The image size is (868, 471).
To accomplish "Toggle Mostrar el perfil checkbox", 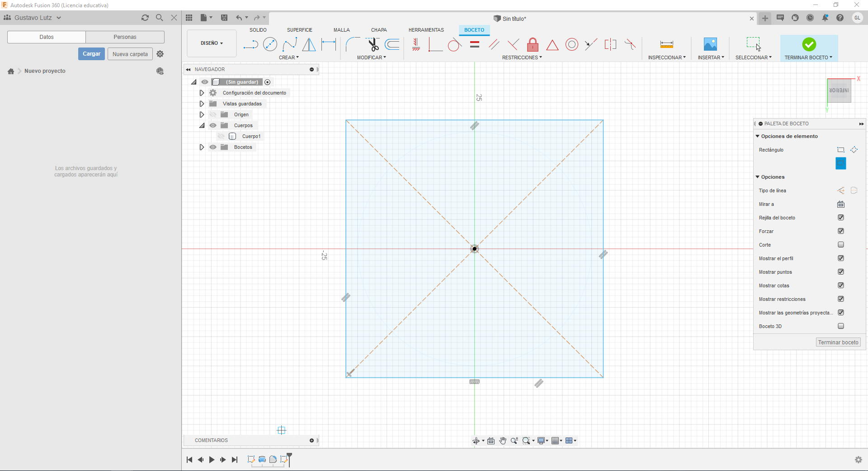I will [x=841, y=258].
